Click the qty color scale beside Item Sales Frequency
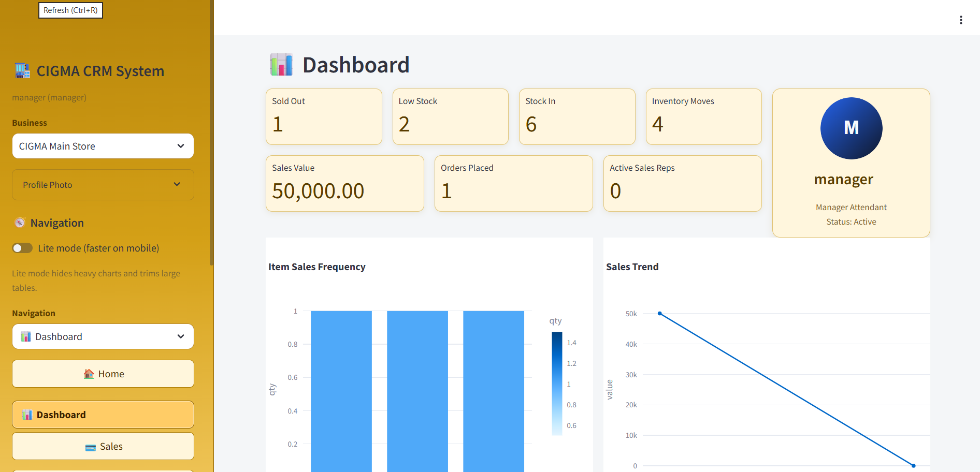Screen dimensions: 980x472 click(x=556, y=383)
